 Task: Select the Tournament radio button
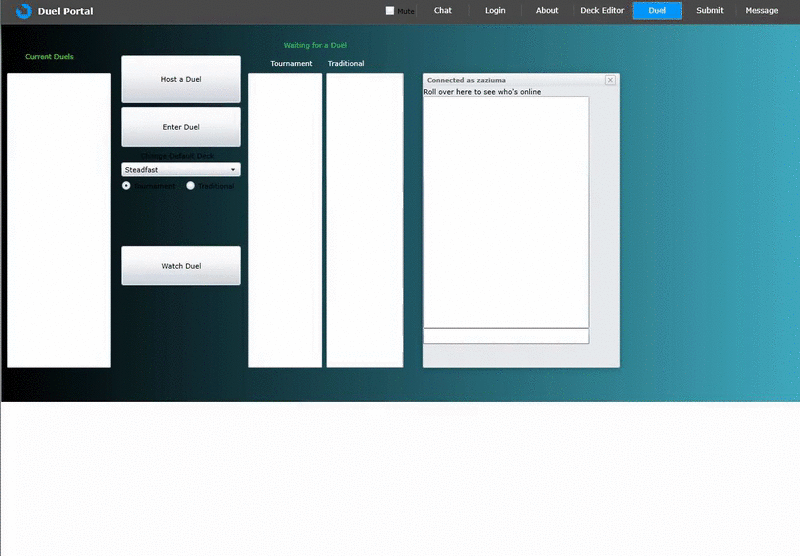[126, 186]
